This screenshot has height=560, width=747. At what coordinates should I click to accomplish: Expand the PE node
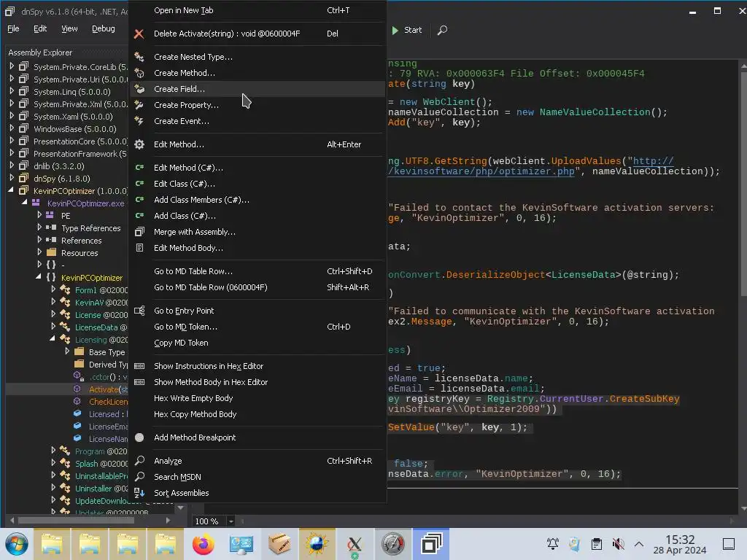click(x=39, y=215)
